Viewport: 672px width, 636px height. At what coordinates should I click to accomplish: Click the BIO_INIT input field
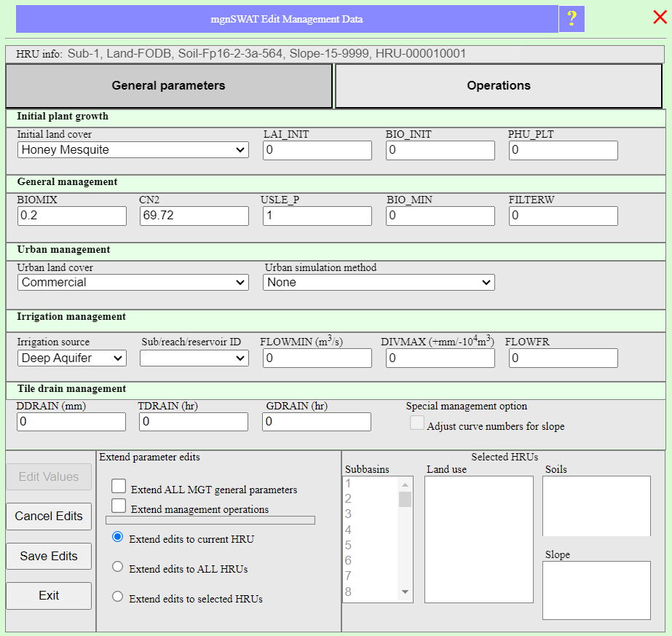pos(440,151)
